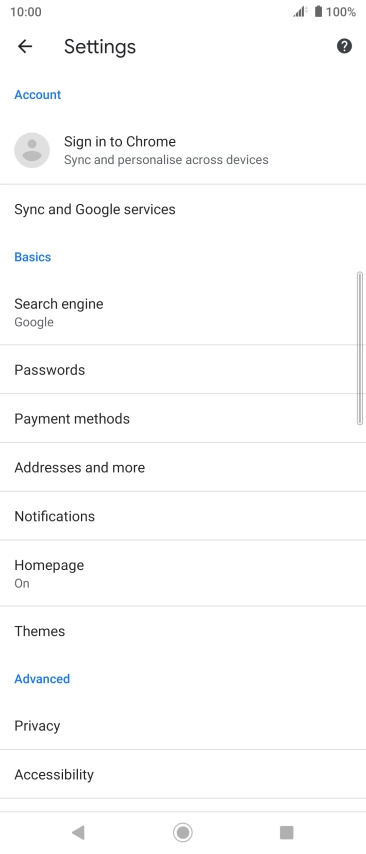Click the vertical scrollbar thumb
The width and height of the screenshot is (366, 854).
(359, 348)
